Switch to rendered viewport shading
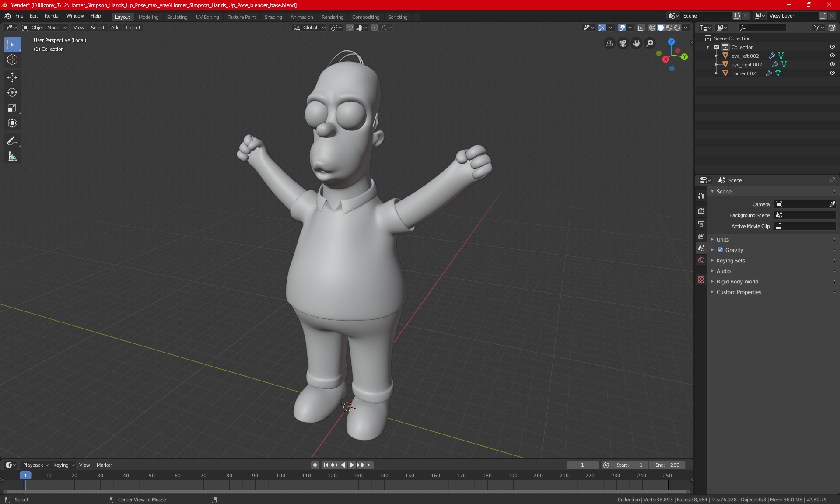Viewport: 840px width, 504px height. 677,28
